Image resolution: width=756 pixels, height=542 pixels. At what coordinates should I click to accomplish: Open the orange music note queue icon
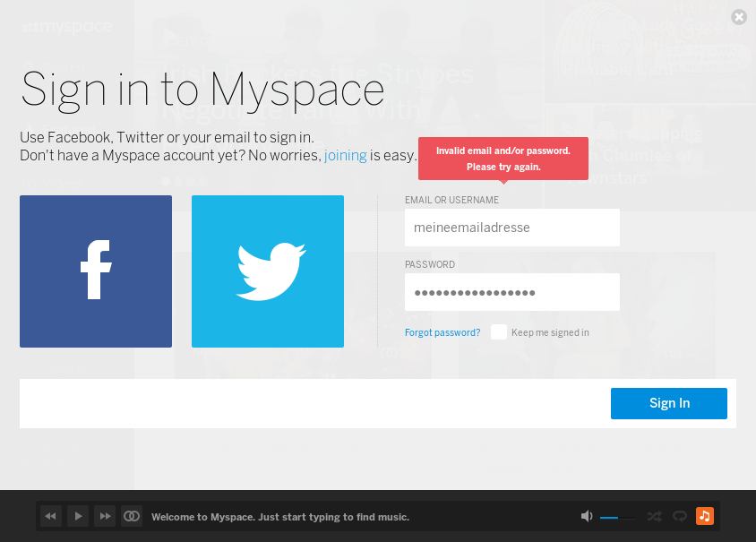point(704,516)
